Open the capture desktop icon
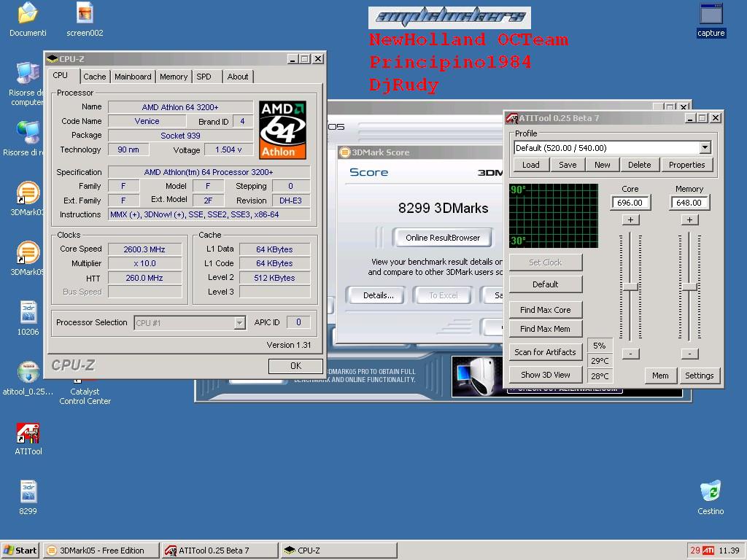 [x=711, y=15]
